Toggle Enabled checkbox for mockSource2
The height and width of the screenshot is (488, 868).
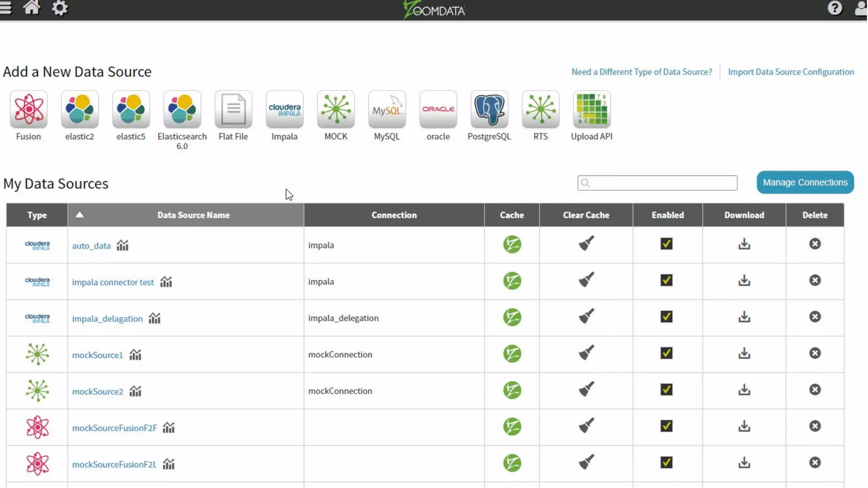(666, 390)
